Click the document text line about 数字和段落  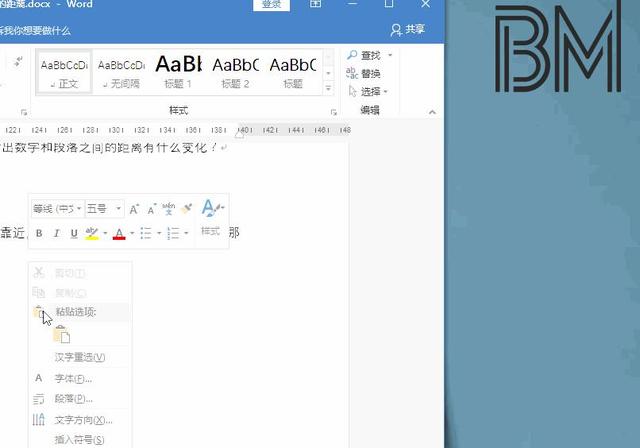pyautogui.click(x=113, y=148)
